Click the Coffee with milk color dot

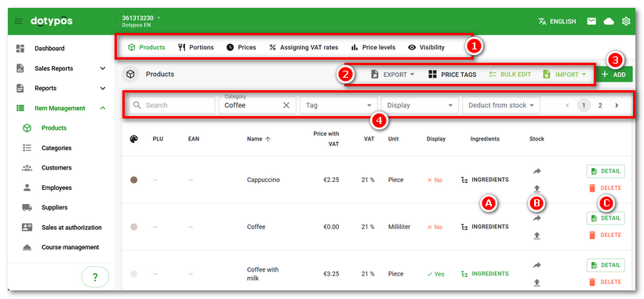(134, 274)
